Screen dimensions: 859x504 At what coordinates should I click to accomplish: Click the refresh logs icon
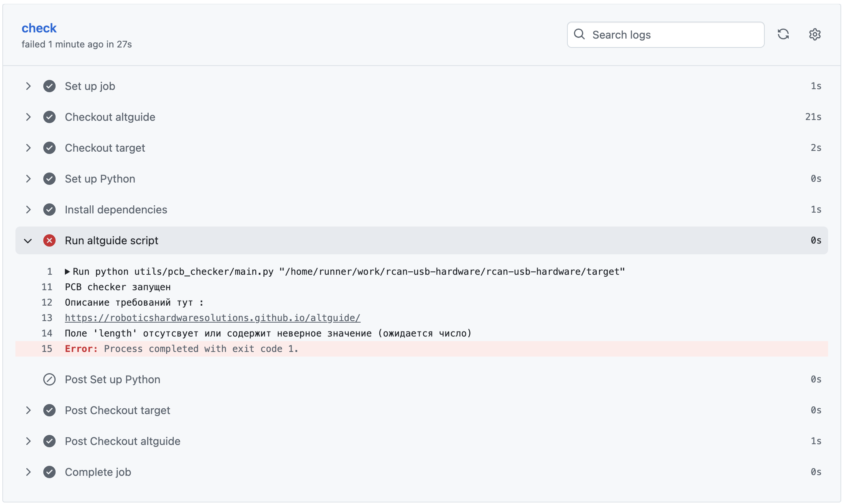pyautogui.click(x=783, y=34)
